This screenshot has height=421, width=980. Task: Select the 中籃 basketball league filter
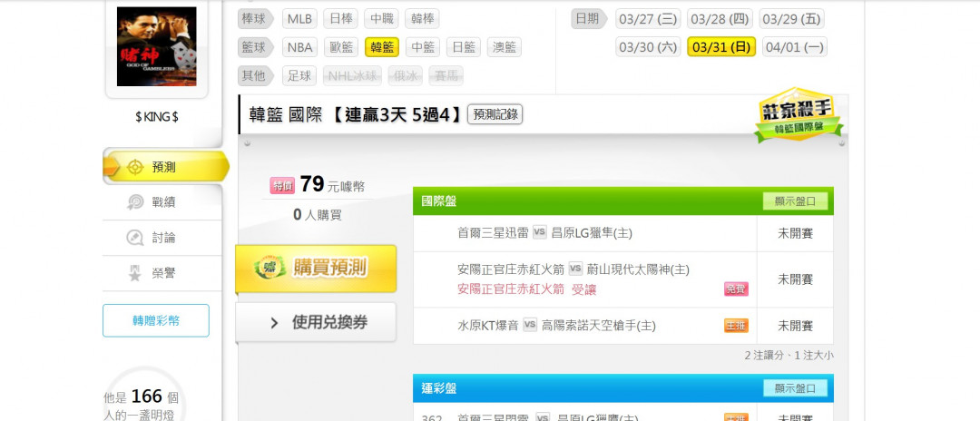[x=423, y=47]
